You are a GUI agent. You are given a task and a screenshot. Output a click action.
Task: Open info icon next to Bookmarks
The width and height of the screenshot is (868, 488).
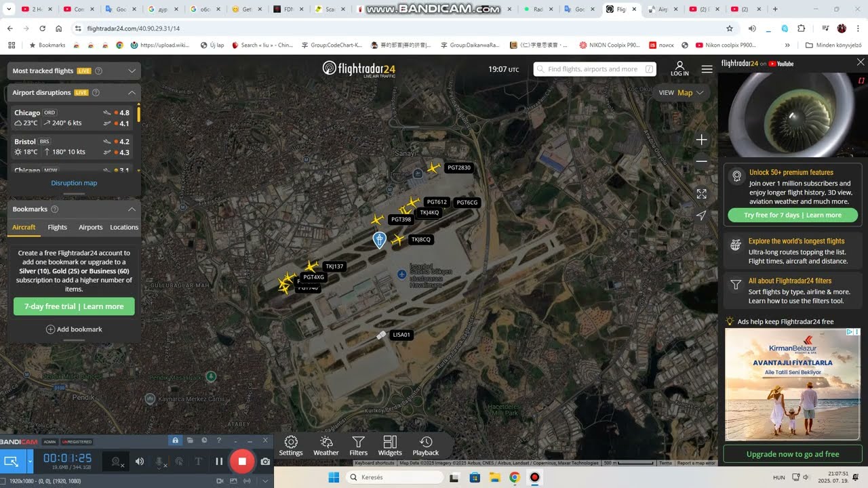pos(54,209)
